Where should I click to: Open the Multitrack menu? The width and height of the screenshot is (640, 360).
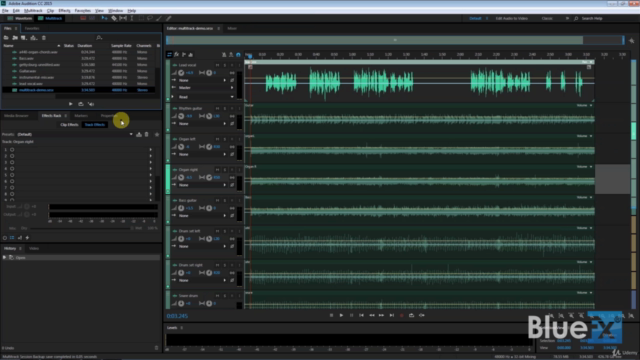click(33, 11)
